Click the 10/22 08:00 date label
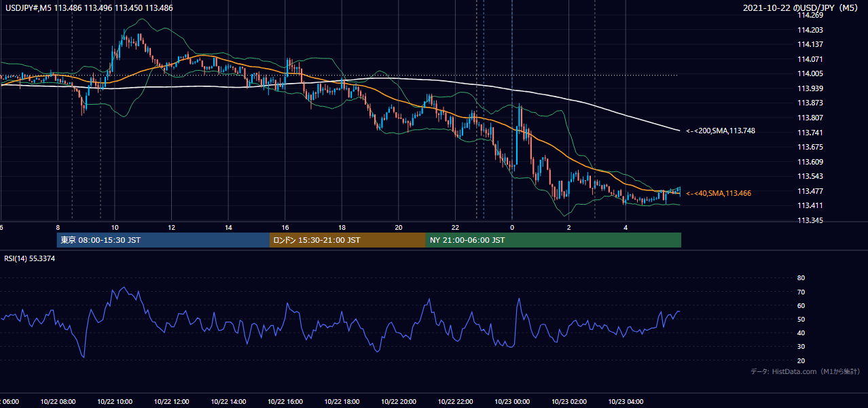This screenshot has height=408, width=868. (58, 402)
